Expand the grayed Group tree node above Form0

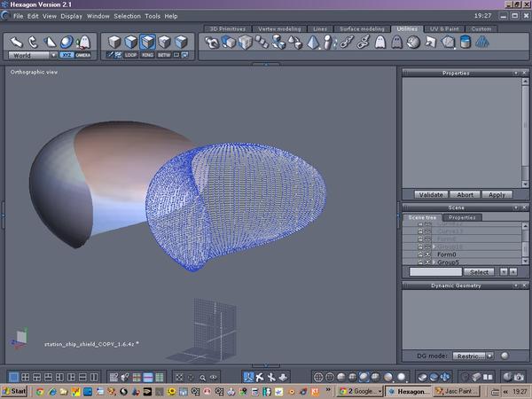click(x=434, y=246)
